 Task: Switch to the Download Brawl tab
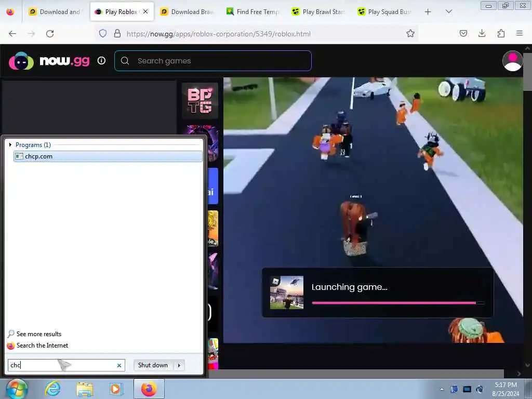click(188, 12)
